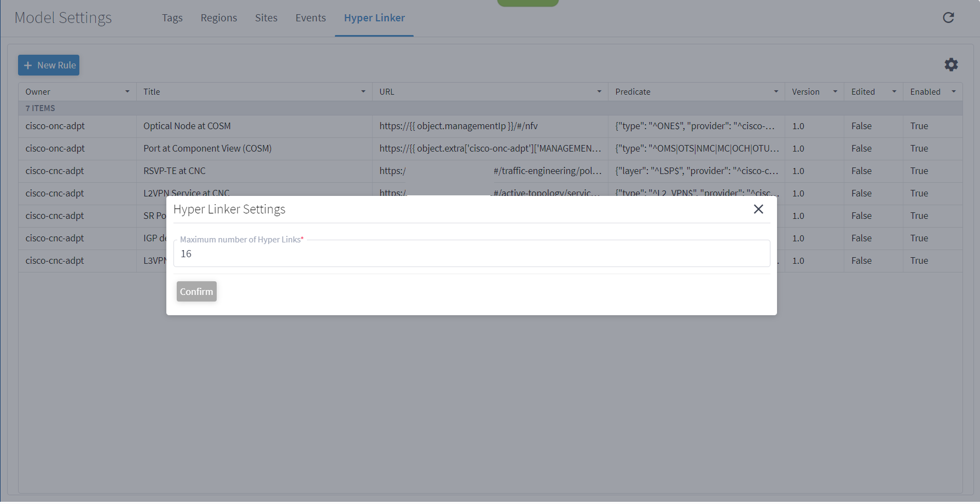This screenshot has height=504, width=980.
Task: Click the plus icon on New Rule
Action: [x=28, y=65]
